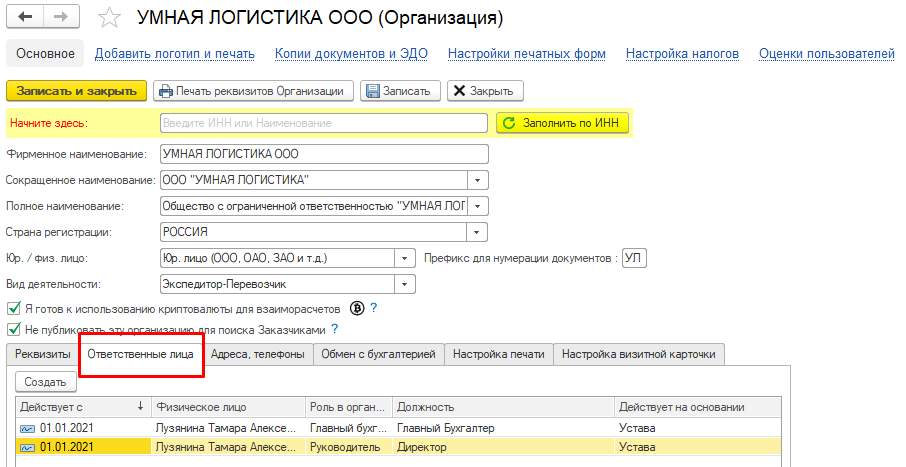Click sort arrow in Действует с column
The width and height of the screenshot is (906, 467).
pyautogui.click(x=140, y=407)
